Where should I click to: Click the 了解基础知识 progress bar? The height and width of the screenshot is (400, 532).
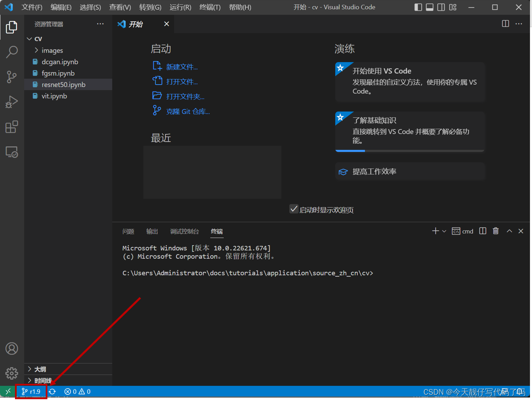click(x=410, y=151)
